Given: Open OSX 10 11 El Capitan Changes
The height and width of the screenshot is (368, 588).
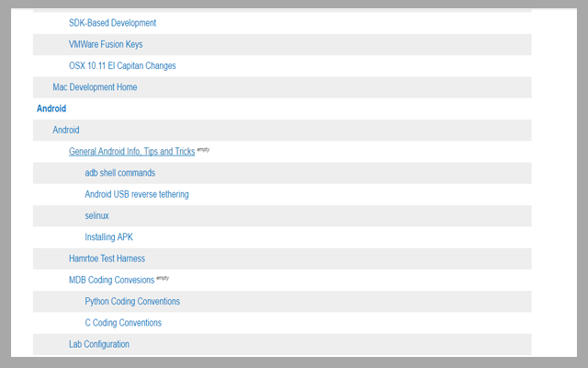Looking at the screenshot, I should tap(122, 65).
